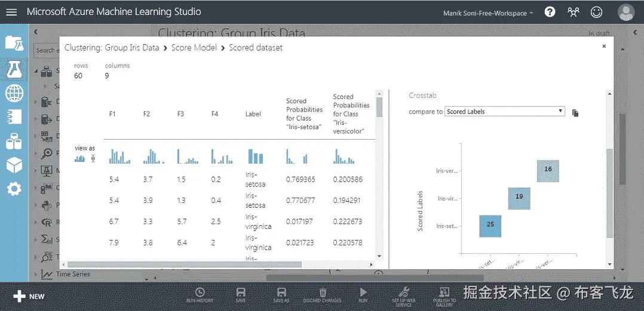Click the Clustering: Group Iris Data breadcrumb
Viewport: 644px width, 311px height.
[x=112, y=48]
